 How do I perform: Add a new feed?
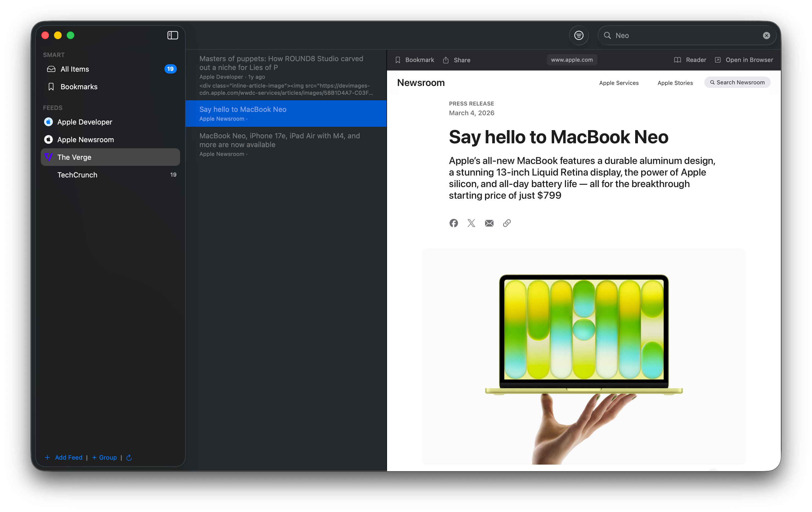click(x=64, y=458)
